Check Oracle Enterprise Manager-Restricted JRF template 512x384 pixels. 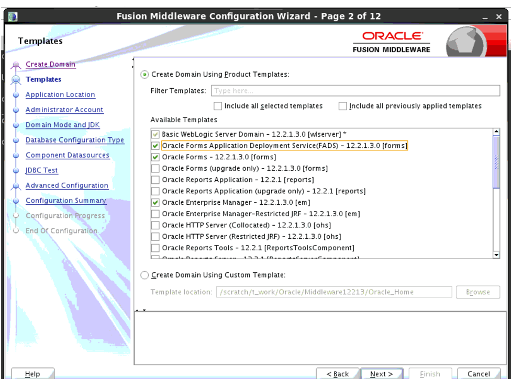coord(155,214)
